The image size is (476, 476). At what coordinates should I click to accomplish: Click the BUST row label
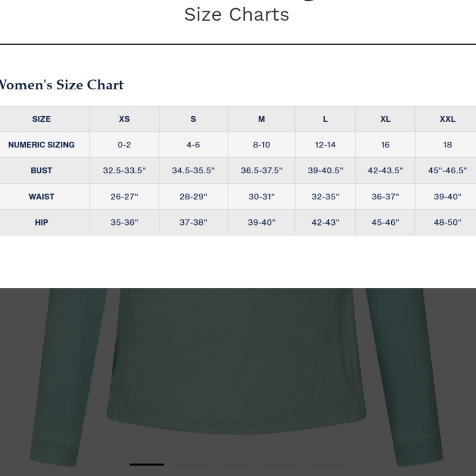pos(41,170)
